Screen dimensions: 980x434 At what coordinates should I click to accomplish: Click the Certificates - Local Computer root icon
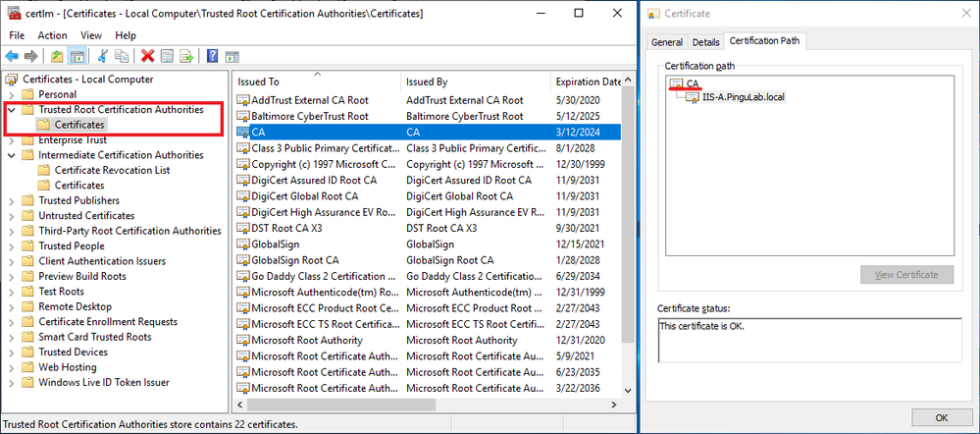click(x=11, y=80)
